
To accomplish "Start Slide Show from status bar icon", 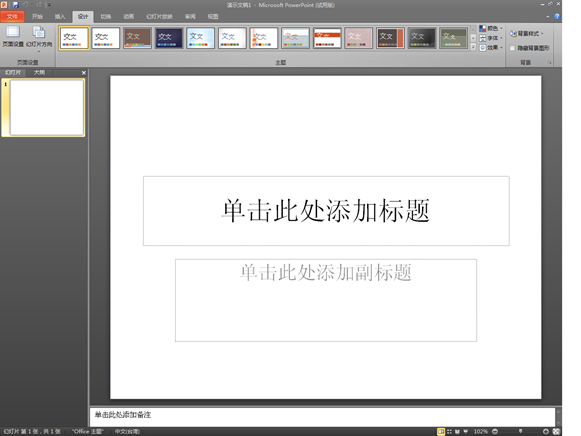I will (x=465, y=432).
